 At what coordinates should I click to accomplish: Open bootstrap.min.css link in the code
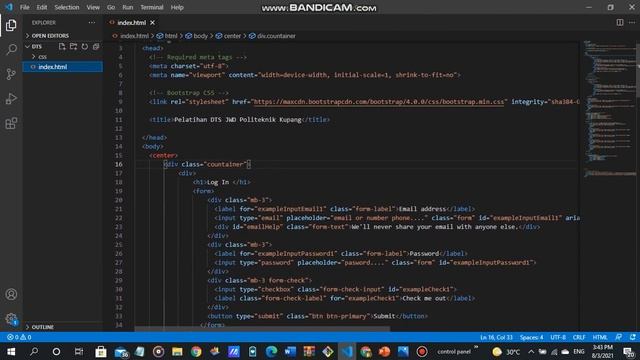[x=379, y=102]
